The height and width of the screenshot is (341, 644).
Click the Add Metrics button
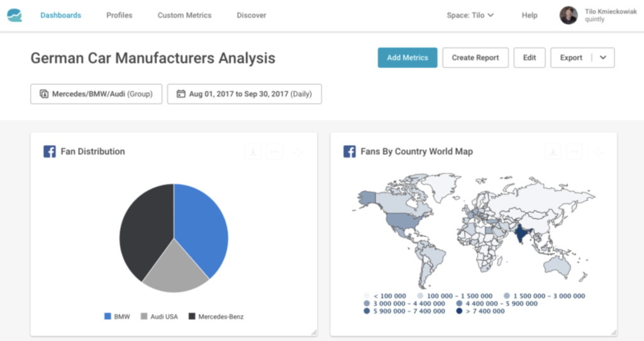click(408, 57)
